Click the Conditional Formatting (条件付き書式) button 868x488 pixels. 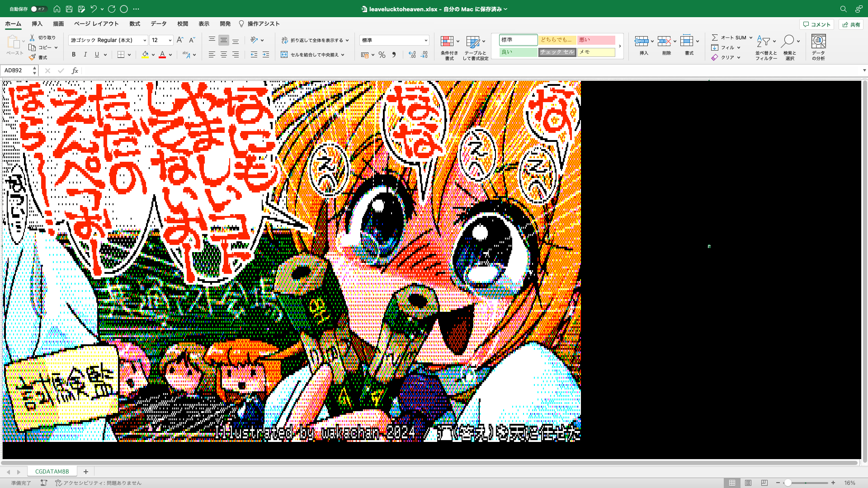[x=449, y=48]
